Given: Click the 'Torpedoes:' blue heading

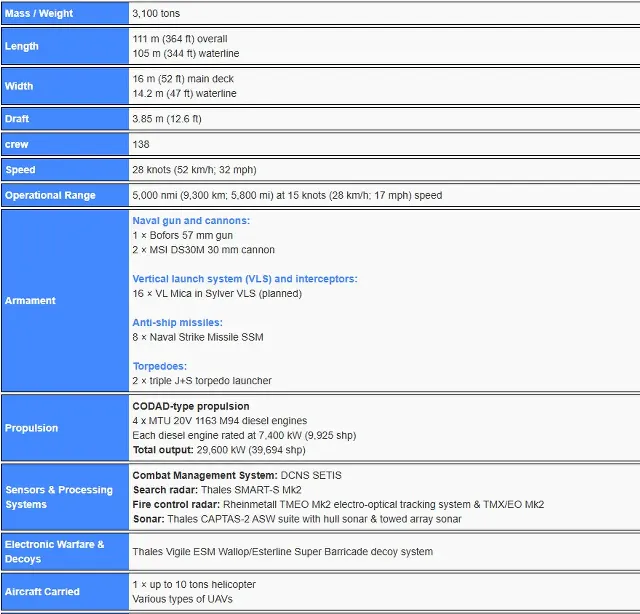Looking at the screenshot, I should [x=158, y=366].
